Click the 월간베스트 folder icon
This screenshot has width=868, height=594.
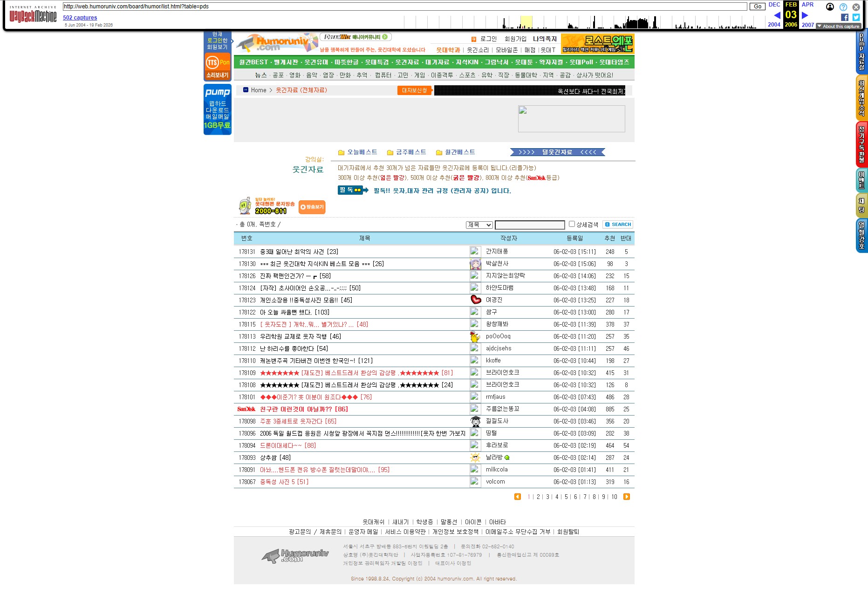pyautogui.click(x=439, y=152)
